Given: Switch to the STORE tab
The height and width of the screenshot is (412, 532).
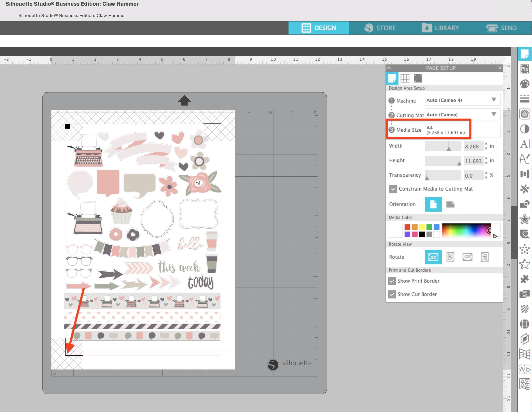Looking at the screenshot, I should (380, 27).
